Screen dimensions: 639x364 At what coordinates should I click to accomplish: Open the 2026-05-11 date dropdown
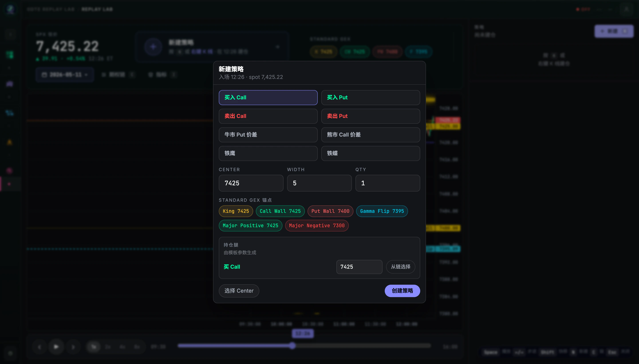65,75
